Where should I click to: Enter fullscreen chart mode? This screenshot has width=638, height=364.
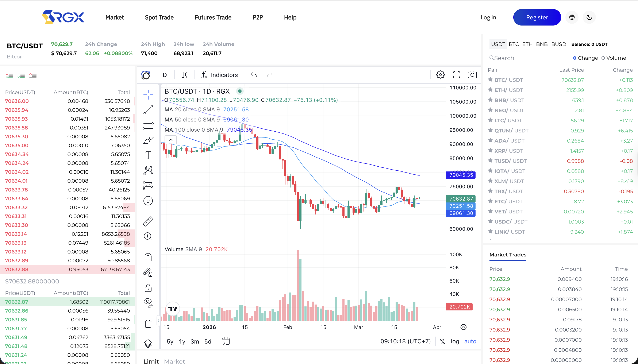[x=456, y=75]
